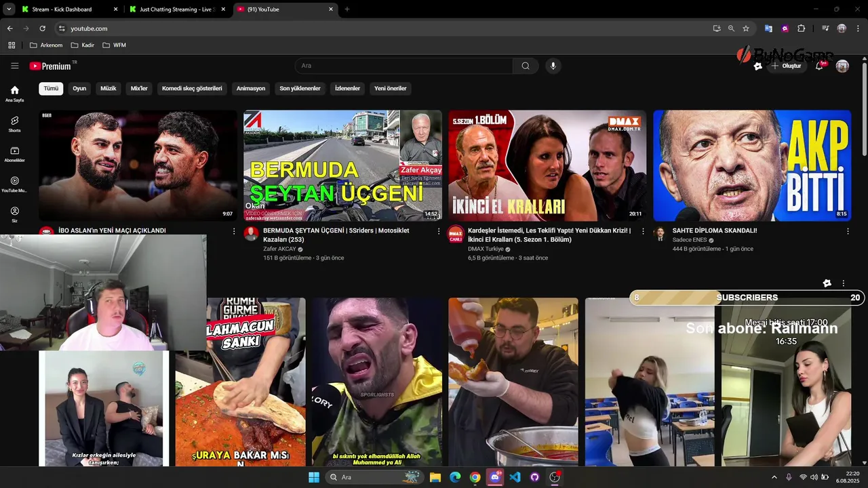
Task: Open options menu for BERMUDA ŞEYTAN ÜÇGENİ video
Action: 439,231
